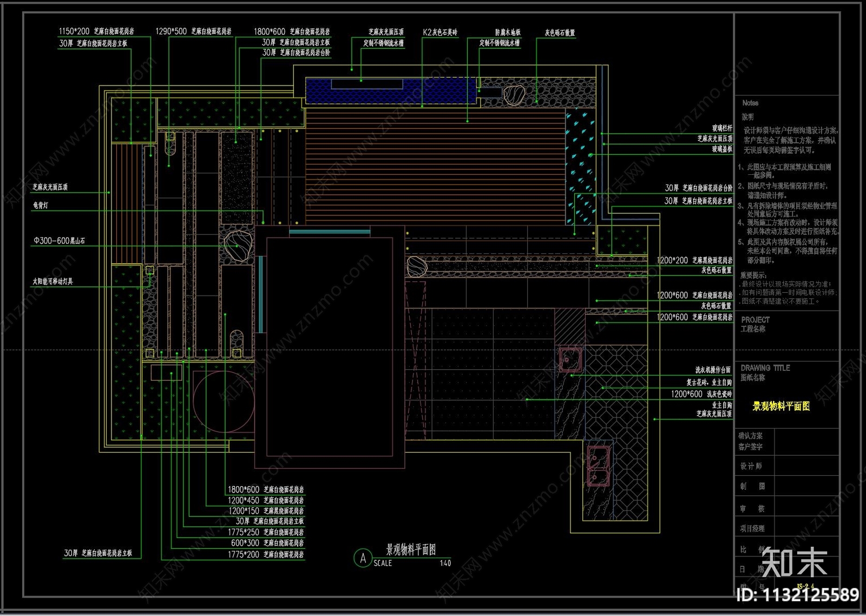Select the 'PROJECT' heading in the title block
This screenshot has height=616, width=866.
755,320
